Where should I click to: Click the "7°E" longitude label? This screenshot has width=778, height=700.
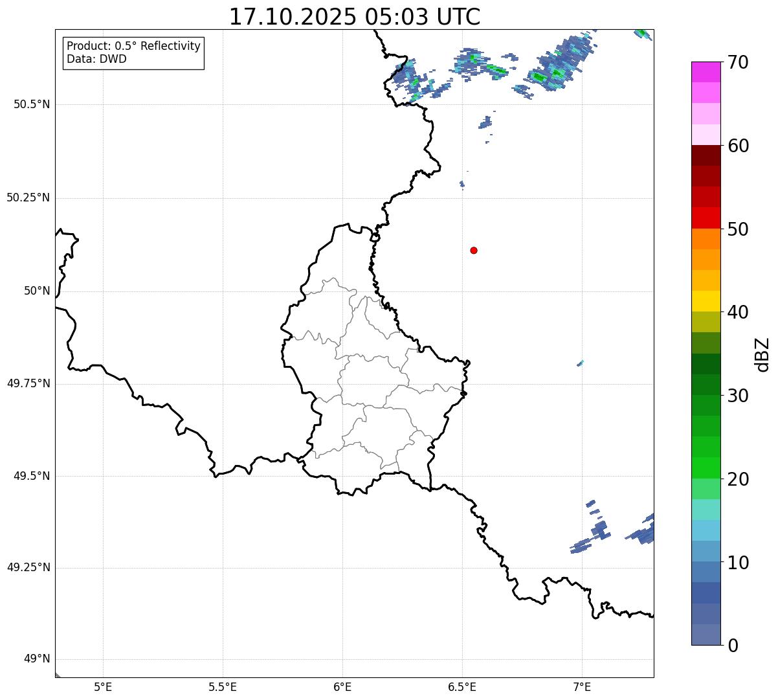pyautogui.click(x=582, y=686)
